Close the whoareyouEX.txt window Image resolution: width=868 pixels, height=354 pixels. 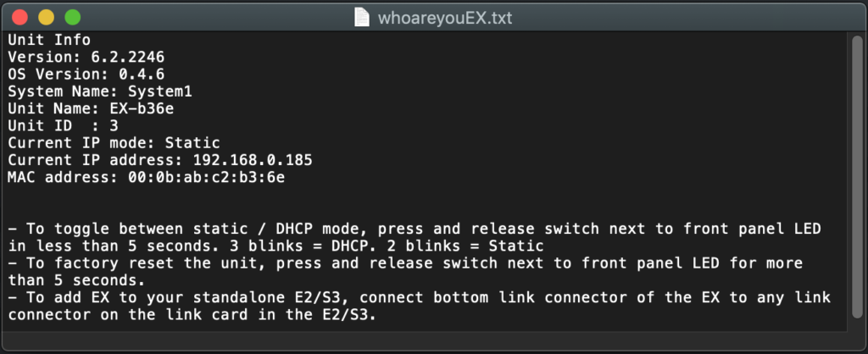19,16
